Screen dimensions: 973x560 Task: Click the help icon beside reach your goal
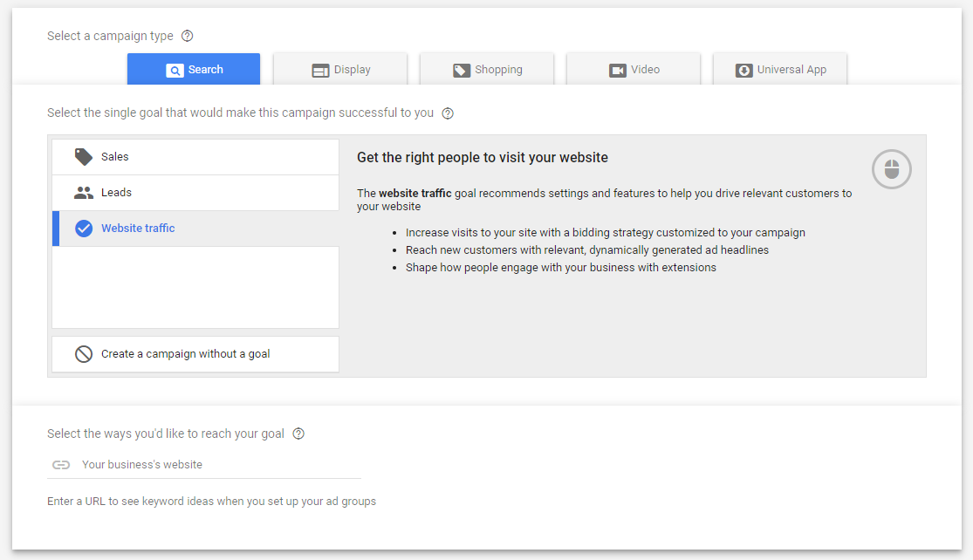click(x=298, y=434)
